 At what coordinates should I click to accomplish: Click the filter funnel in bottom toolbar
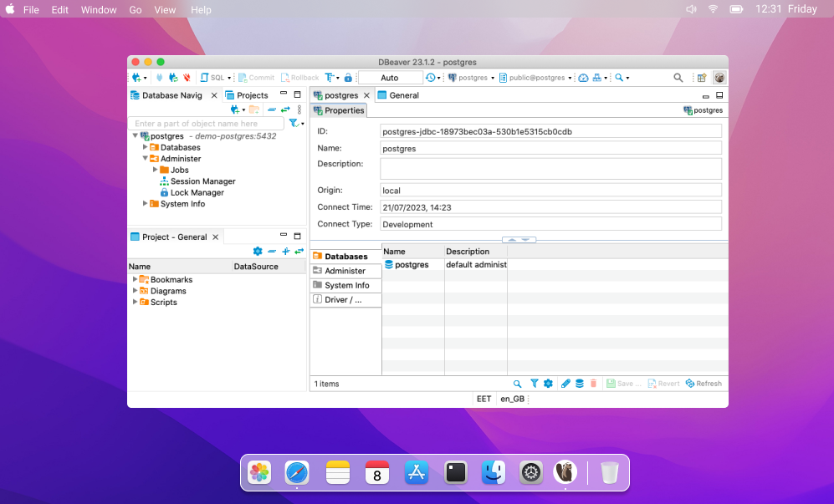click(534, 384)
